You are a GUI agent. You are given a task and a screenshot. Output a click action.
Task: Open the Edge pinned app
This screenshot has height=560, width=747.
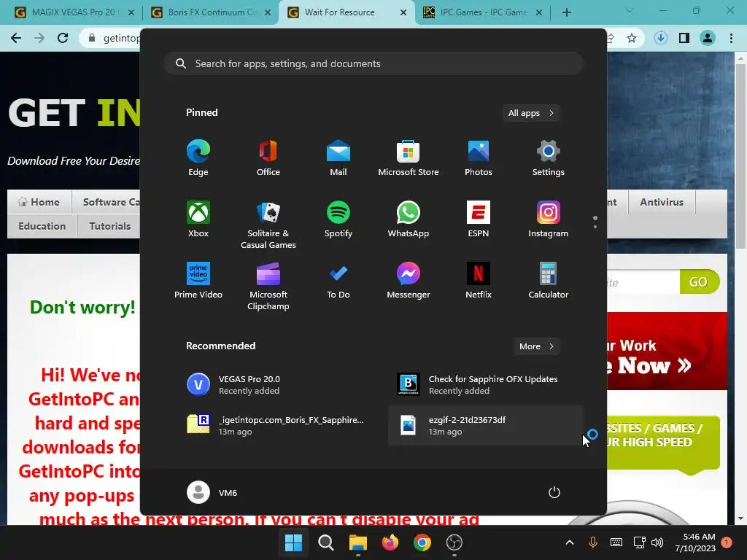[x=198, y=158]
